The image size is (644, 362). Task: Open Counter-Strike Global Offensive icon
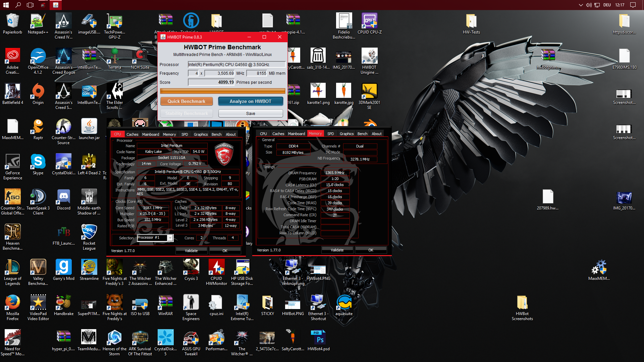12,202
